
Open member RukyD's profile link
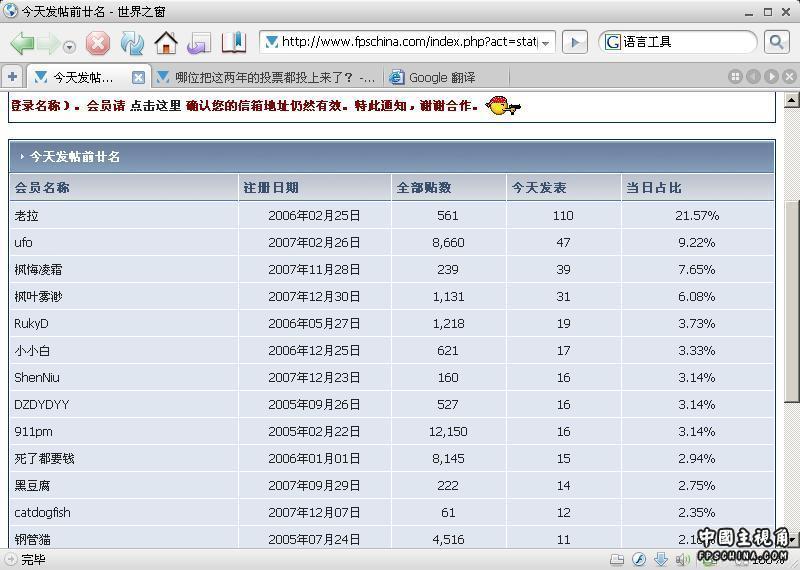(x=31, y=324)
